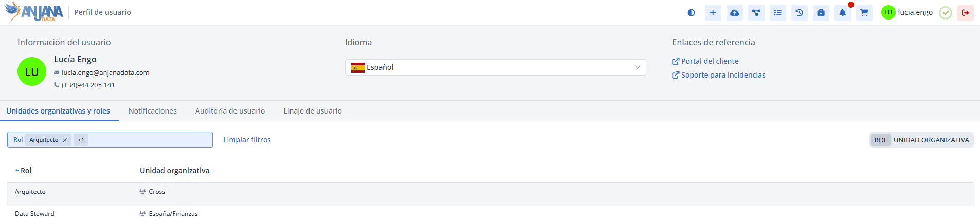
Task: Open the Portal del cliente link
Action: click(710, 61)
